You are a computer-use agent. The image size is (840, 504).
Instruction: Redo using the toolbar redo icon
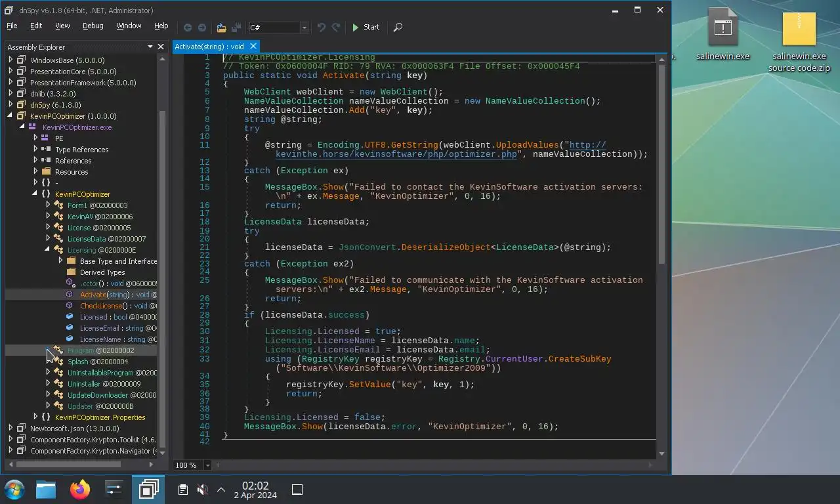pos(336,27)
